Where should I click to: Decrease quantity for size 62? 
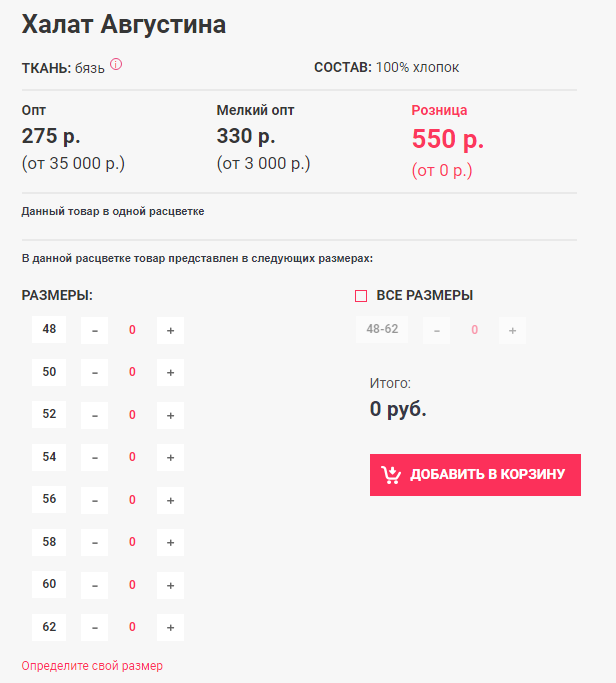[x=95, y=627]
